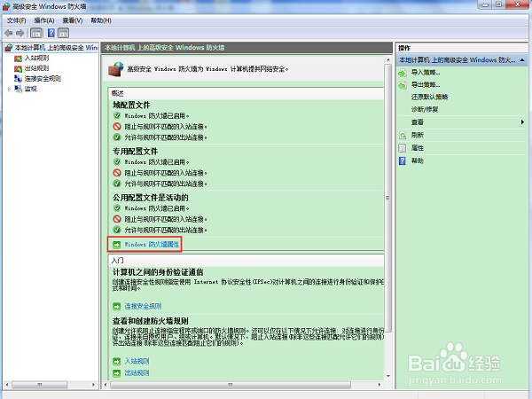This screenshot has height=399, width=532.
Task: Click the 公用配置文件是活动的 heading
Action: tap(151, 198)
